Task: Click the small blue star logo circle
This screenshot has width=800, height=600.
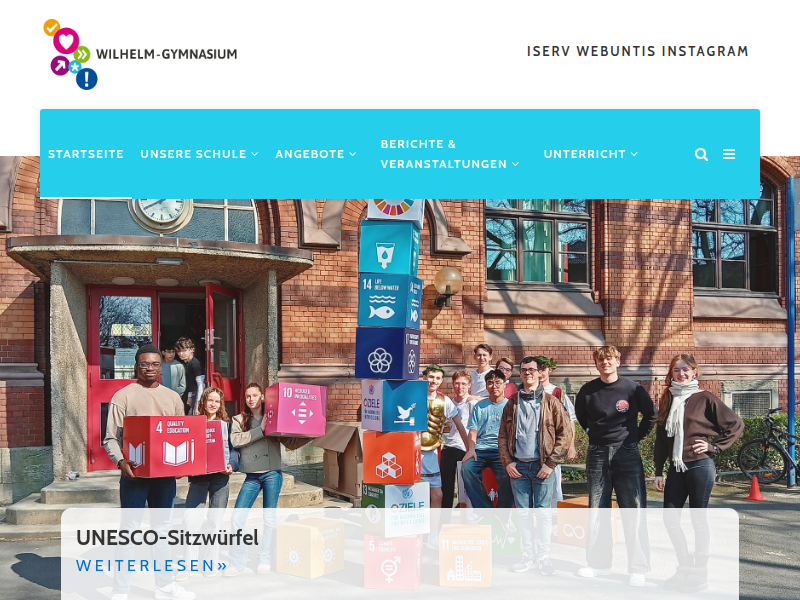Action: click(75, 67)
